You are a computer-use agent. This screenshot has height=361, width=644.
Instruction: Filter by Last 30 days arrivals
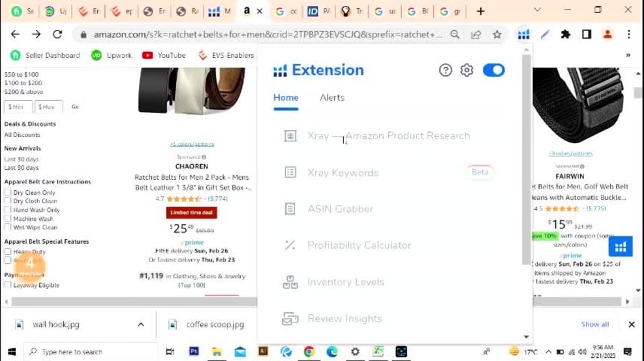21,159
